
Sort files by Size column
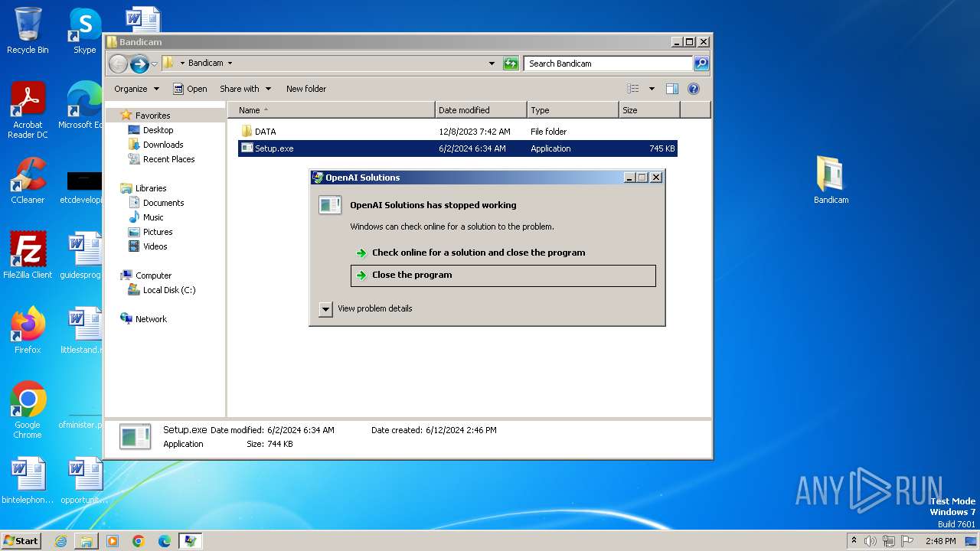pos(649,110)
